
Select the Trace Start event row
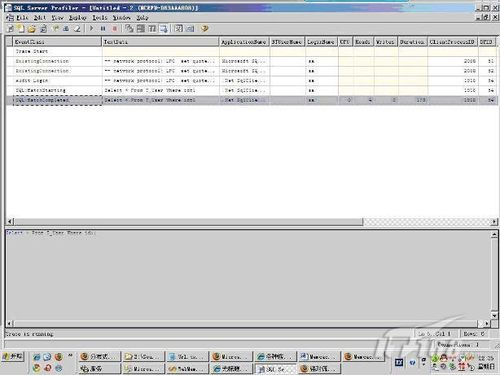(252, 51)
